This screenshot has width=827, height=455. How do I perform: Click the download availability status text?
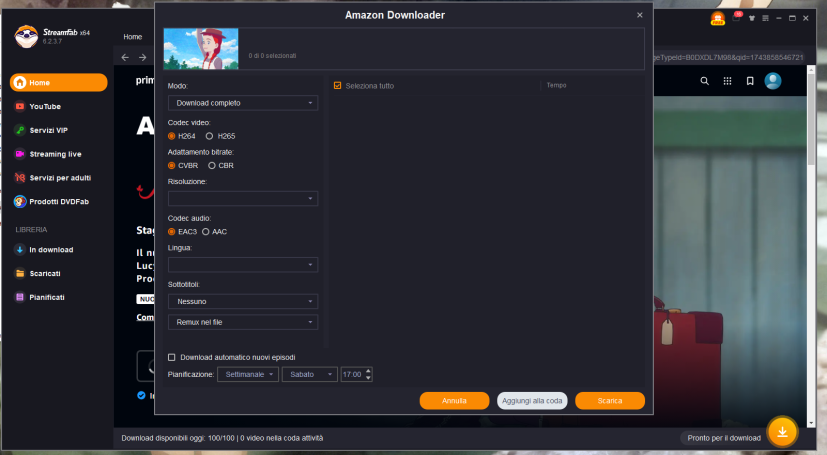coord(222,438)
